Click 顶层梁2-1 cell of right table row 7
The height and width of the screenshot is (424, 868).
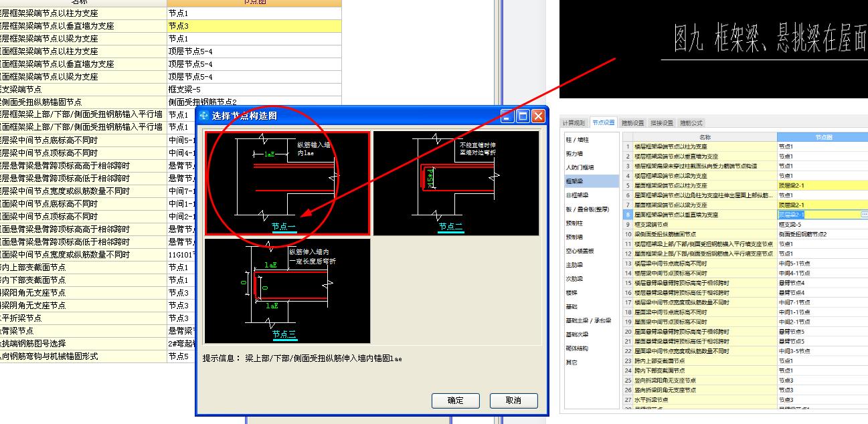coord(822,205)
